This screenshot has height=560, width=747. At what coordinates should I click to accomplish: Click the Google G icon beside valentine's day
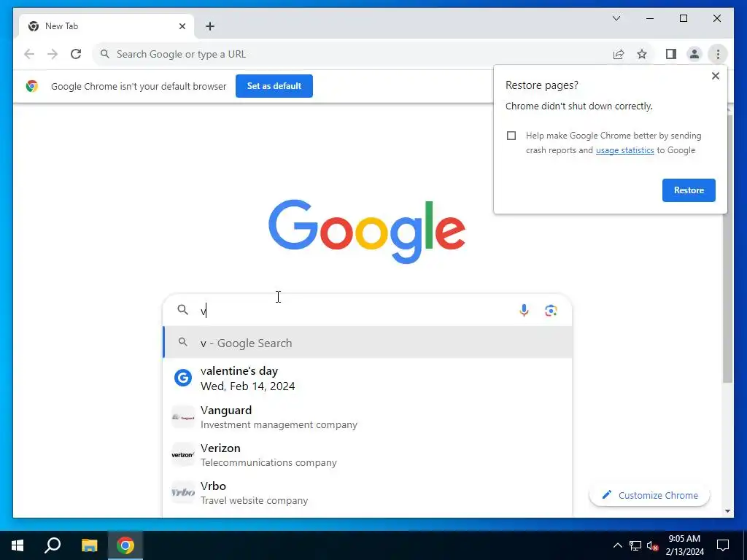[183, 378]
